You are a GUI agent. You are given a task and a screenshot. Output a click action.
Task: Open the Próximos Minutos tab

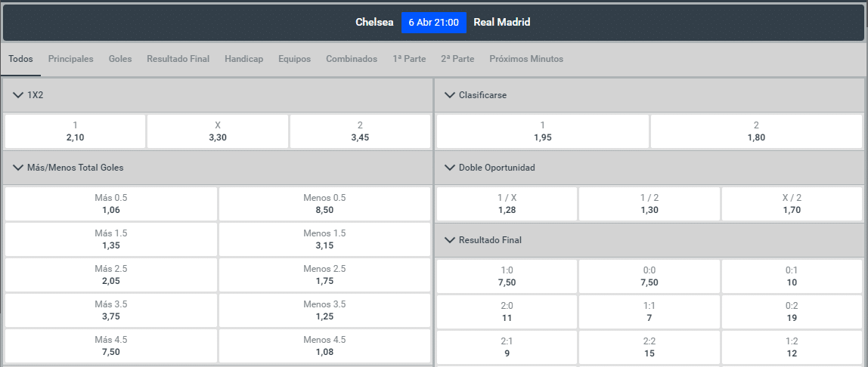tap(526, 59)
